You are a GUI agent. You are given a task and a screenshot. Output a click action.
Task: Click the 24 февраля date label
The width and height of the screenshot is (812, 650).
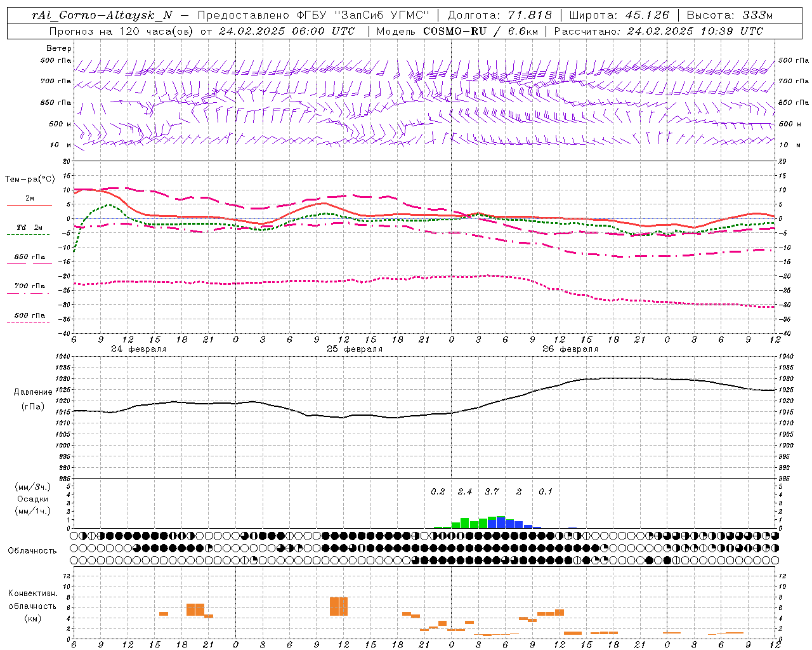coord(139,349)
